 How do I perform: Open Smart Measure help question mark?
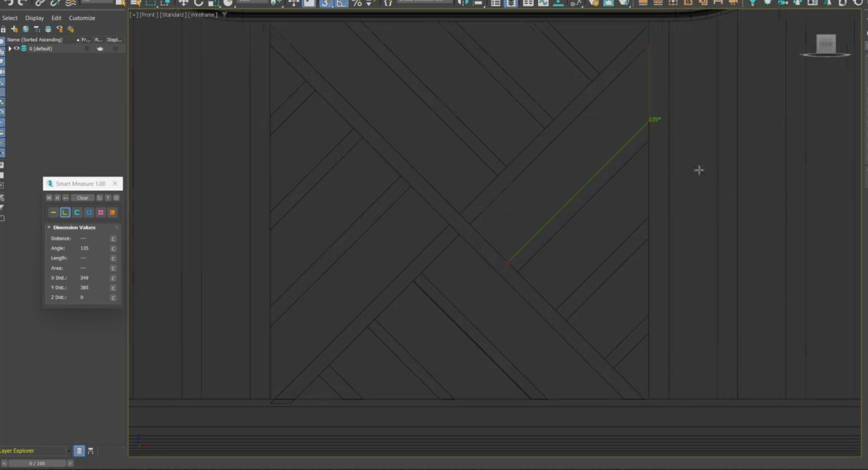click(108, 198)
